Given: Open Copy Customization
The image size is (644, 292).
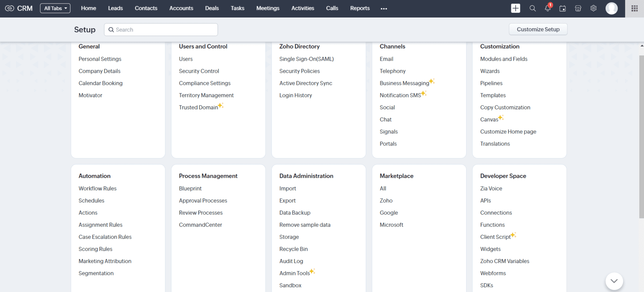Looking at the screenshot, I should [505, 107].
